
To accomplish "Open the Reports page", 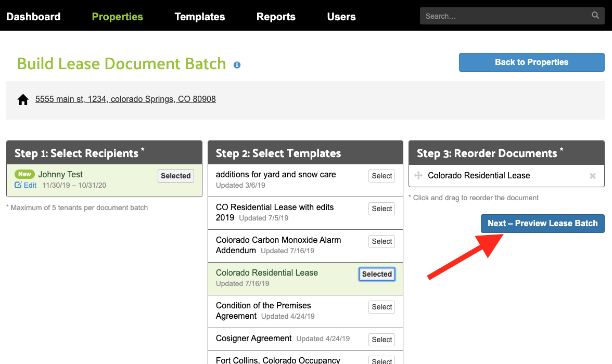I will [276, 16].
